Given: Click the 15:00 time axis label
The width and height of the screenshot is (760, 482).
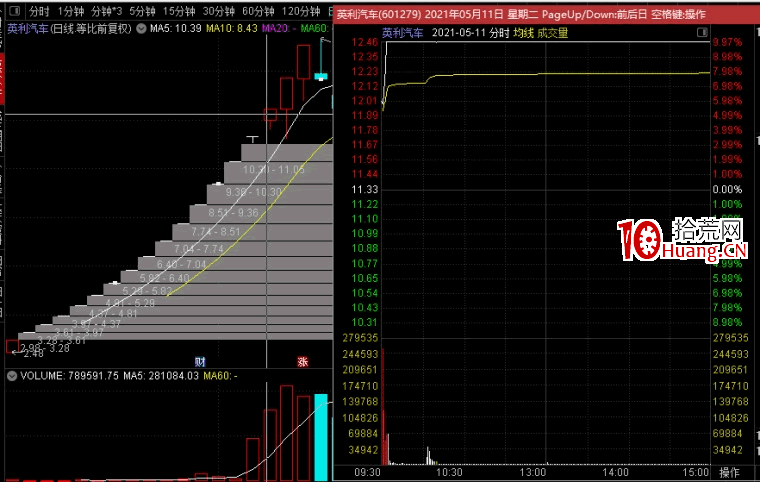Looking at the screenshot, I should click(696, 472).
